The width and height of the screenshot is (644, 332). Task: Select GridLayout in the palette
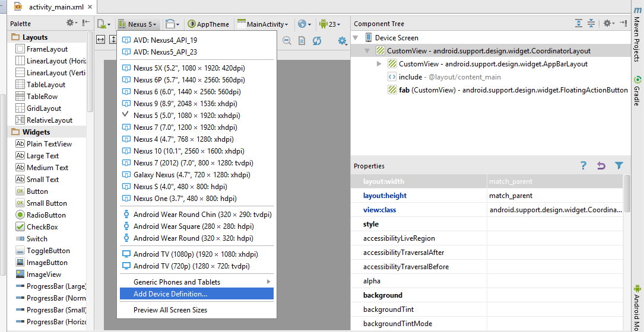coord(44,108)
